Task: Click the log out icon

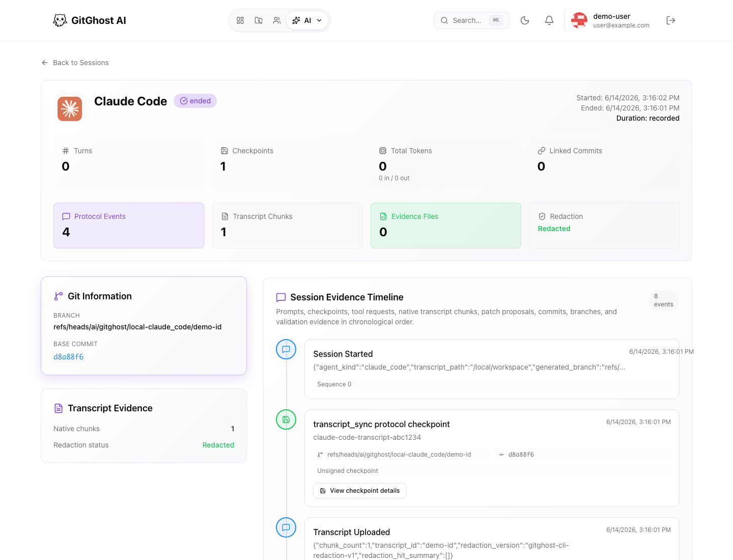Action: click(671, 20)
